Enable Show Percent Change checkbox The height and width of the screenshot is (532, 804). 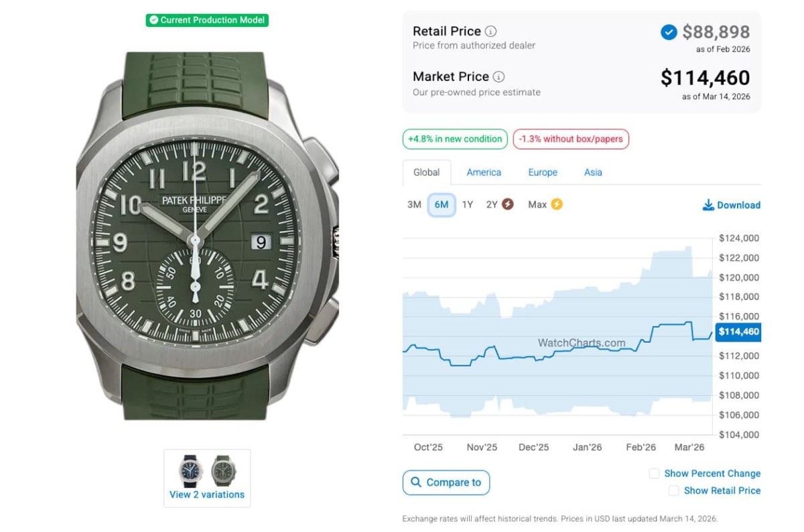click(x=654, y=474)
